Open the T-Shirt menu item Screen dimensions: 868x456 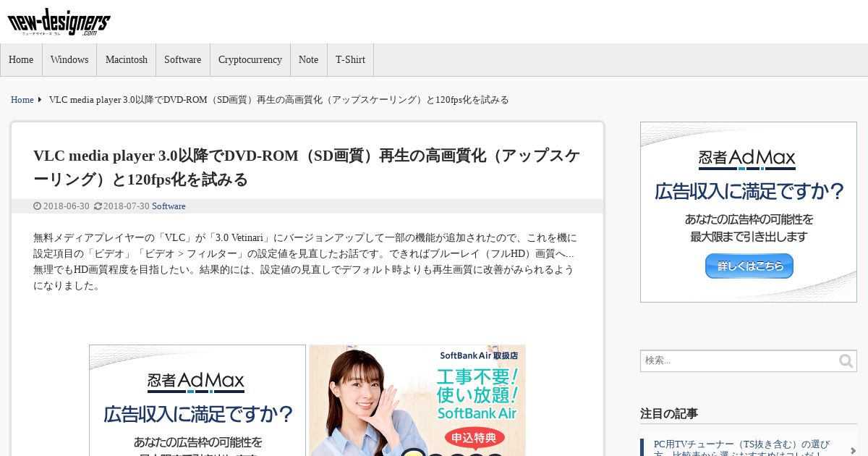(x=350, y=60)
